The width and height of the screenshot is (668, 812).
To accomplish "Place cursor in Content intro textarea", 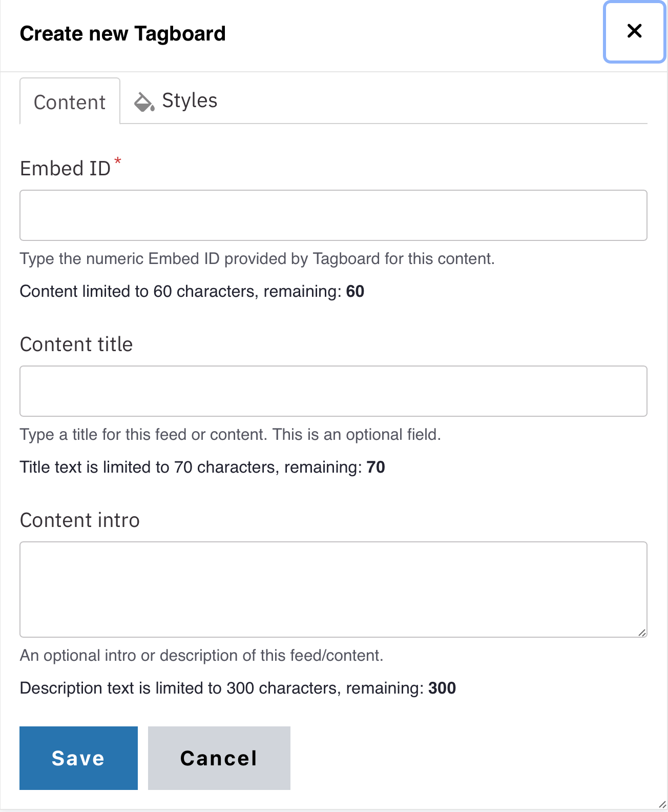I will [333, 589].
